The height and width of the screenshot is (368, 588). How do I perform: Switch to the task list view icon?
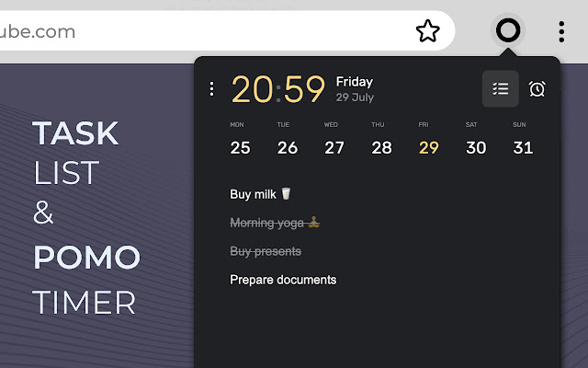pos(500,89)
